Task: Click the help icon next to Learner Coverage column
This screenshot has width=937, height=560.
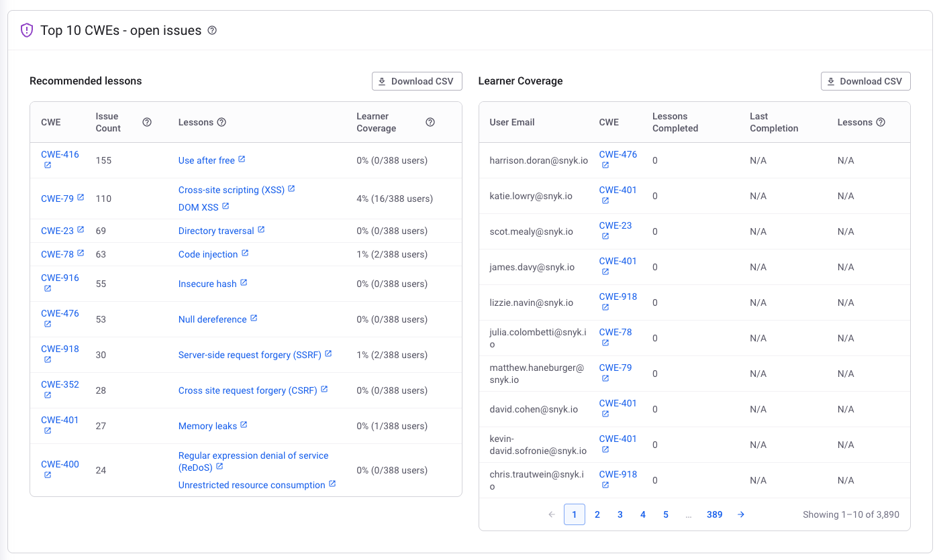Action: [430, 122]
